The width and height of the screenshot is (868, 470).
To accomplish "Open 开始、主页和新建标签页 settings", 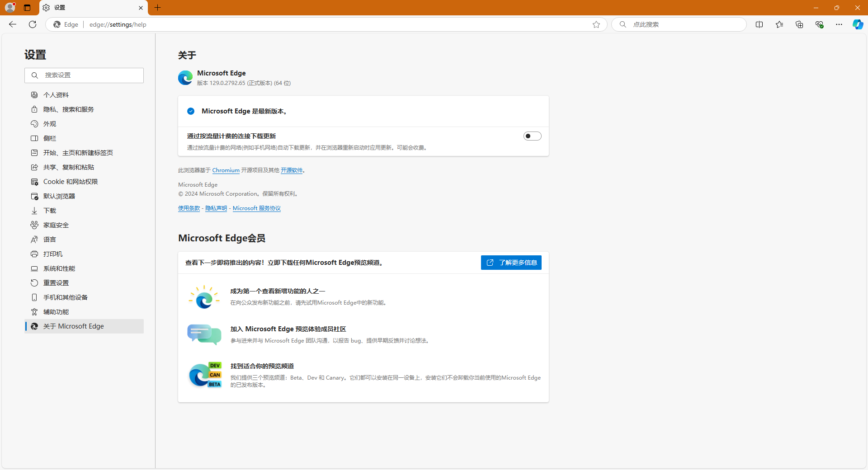I will 84,153.
